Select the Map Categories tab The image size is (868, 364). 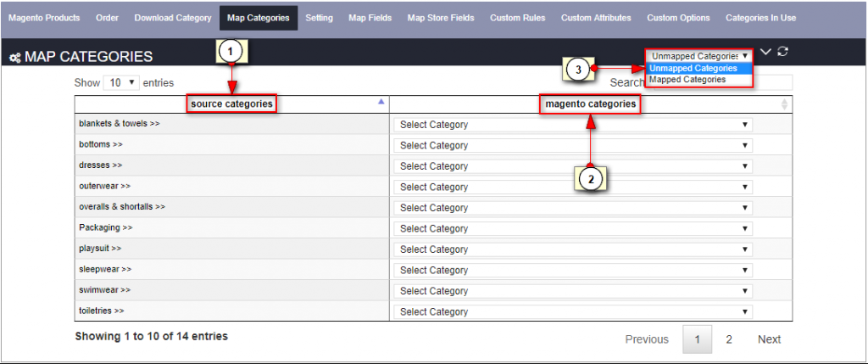tap(258, 18)
